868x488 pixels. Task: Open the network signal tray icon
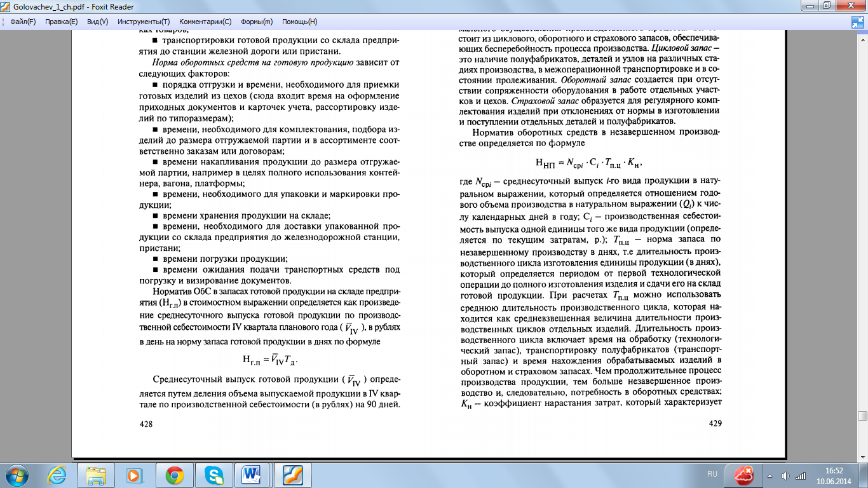801,475
